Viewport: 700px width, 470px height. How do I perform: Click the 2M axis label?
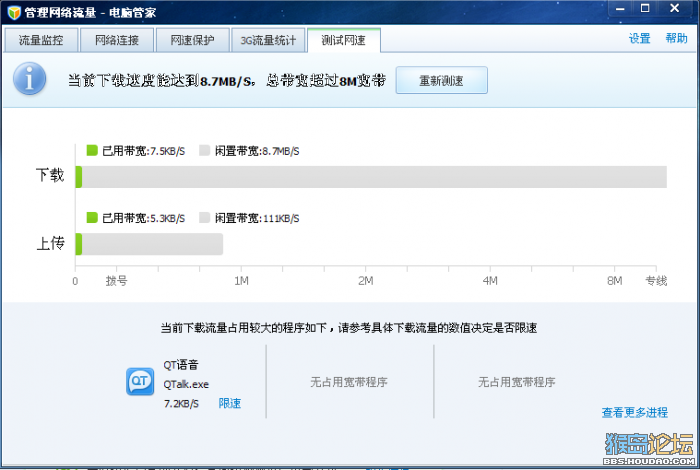click(366, 281)
